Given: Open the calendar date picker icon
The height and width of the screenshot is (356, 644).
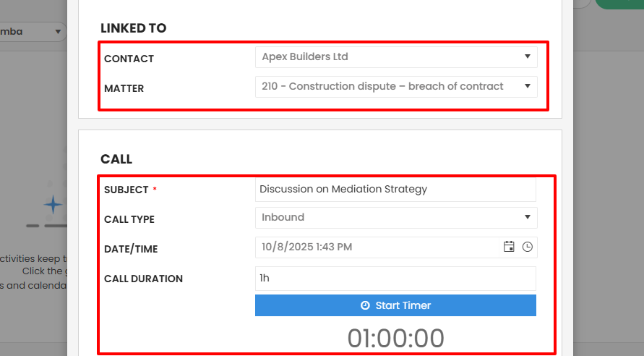Looking at the screenshot, I should pos(509,247).
